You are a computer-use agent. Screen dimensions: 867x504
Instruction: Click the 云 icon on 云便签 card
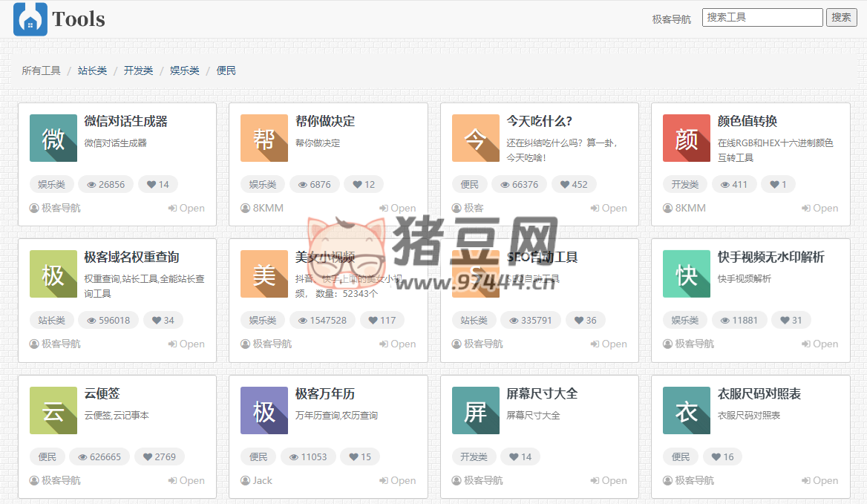tap(52, 410)
